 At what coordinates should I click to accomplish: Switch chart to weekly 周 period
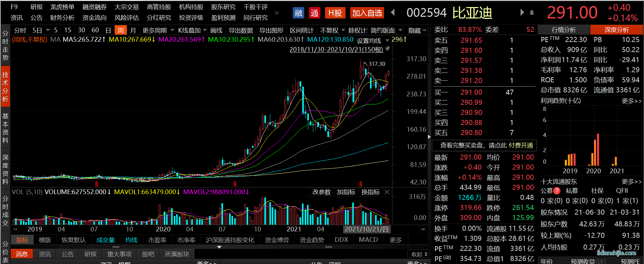tap(120, 30)
